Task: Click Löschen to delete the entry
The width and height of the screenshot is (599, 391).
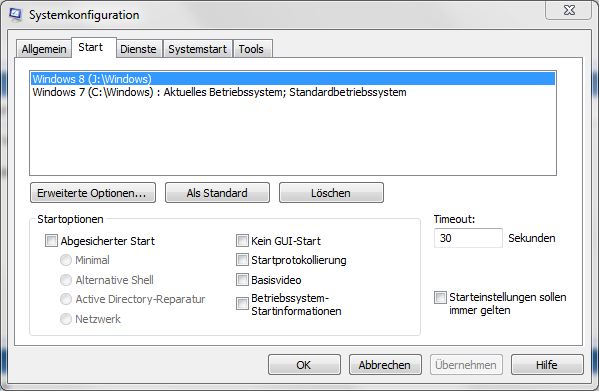Action: [331, 193]
